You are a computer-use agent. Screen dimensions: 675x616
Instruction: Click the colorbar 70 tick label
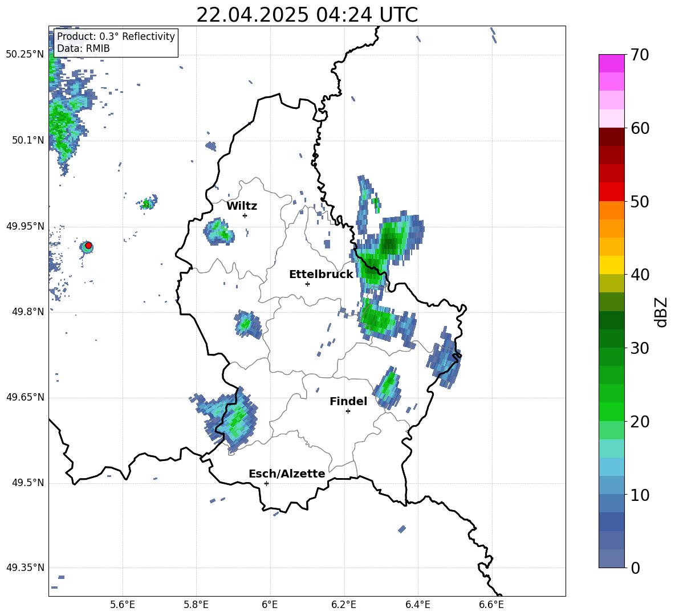point(640,55)
